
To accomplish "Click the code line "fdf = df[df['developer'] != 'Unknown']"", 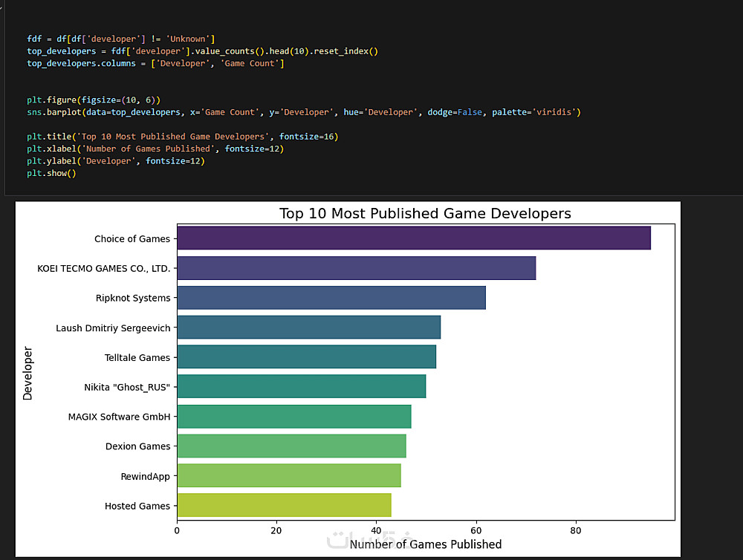I will tap(121, 39).
